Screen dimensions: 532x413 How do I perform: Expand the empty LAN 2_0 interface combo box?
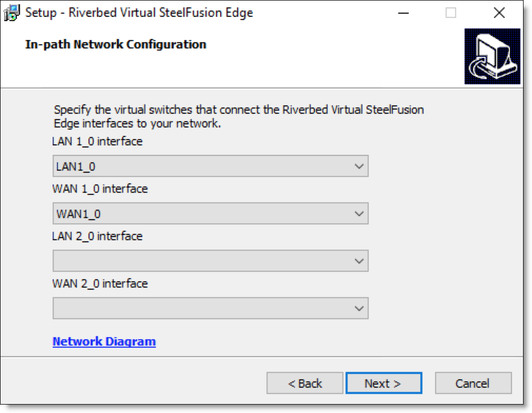210,261
